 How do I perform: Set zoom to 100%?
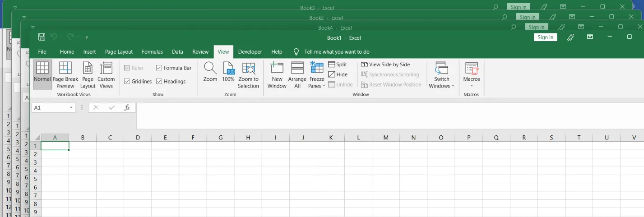pos(228,72)
